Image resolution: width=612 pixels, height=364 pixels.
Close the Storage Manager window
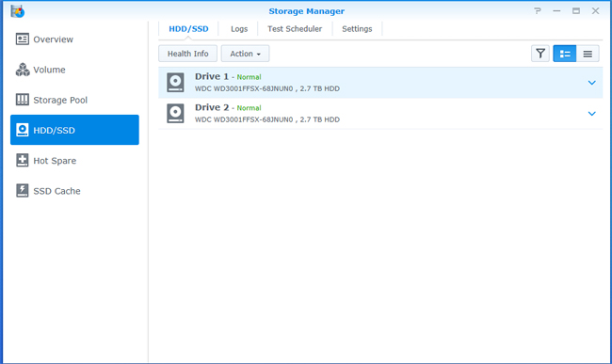pos(595,11)
